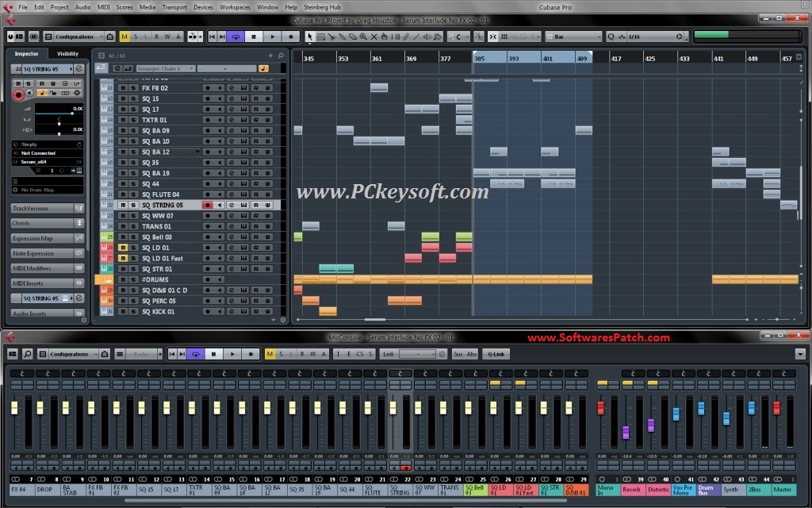This screenshot has width=812, height=508.
Task: Click the add track plus icon
Action: (270, 56)
